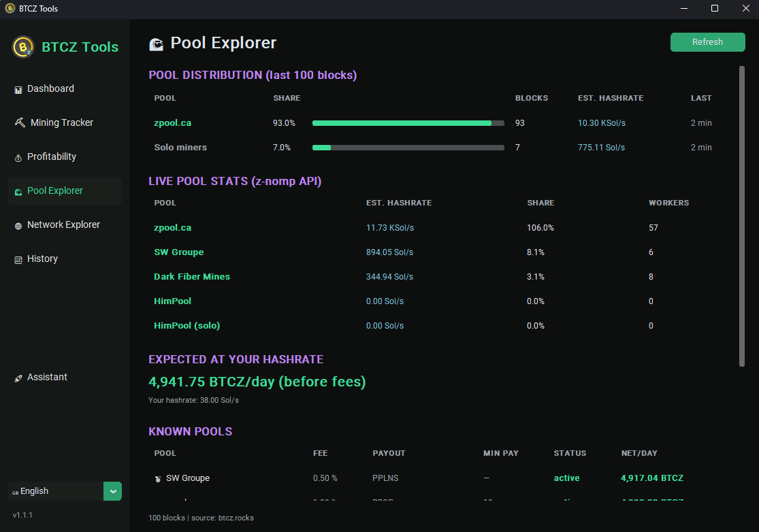Click the zpool.ca share progress bar
The image size is (759, 532).
(x=408, y=123)
